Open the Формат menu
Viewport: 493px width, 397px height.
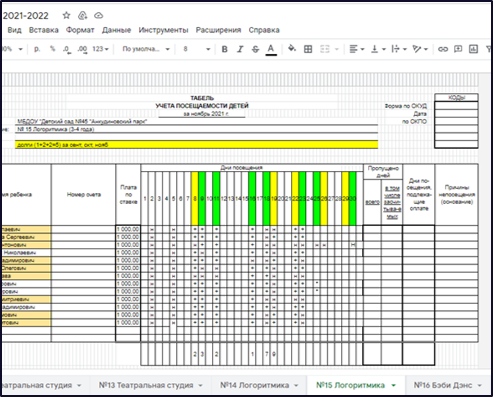point(80,30)
